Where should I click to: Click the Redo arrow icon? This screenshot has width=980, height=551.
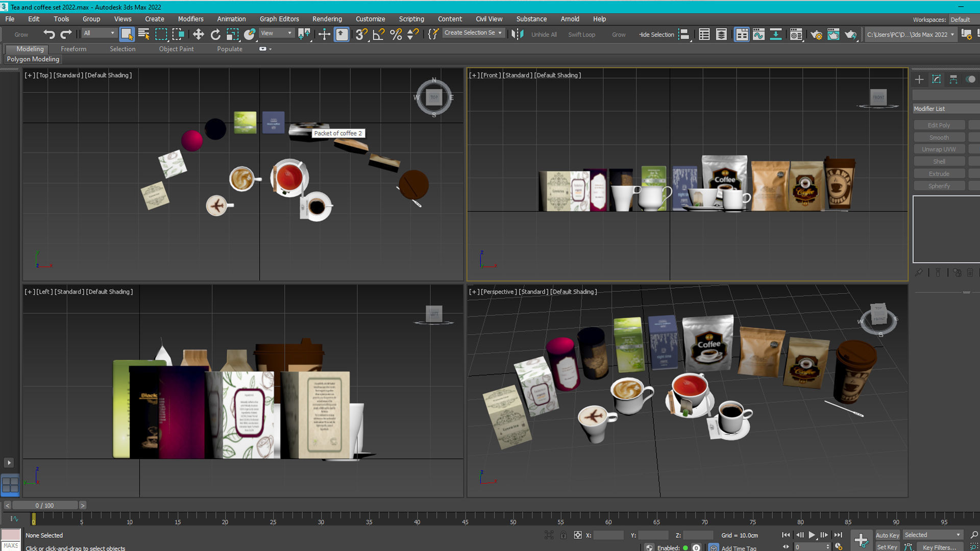[x=66, y=34]
